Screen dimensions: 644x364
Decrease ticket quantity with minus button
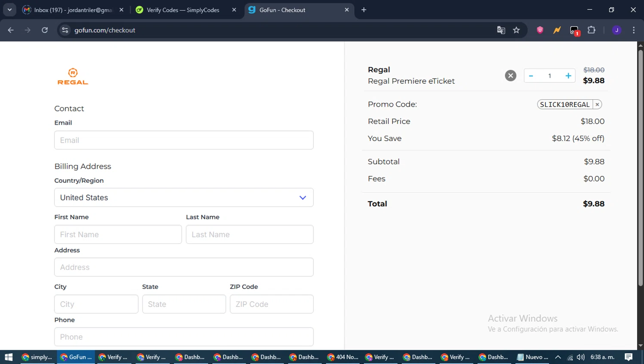531,76
